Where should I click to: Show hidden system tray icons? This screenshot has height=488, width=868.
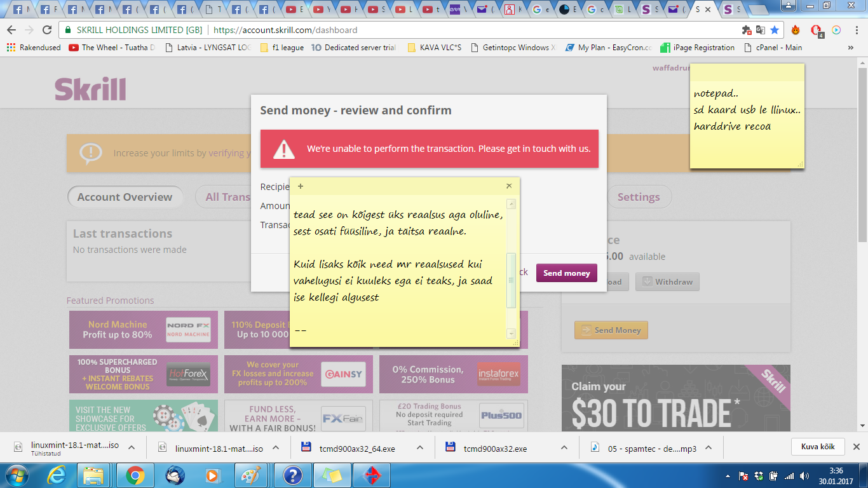pyautogui.click(x=728, y=476)
